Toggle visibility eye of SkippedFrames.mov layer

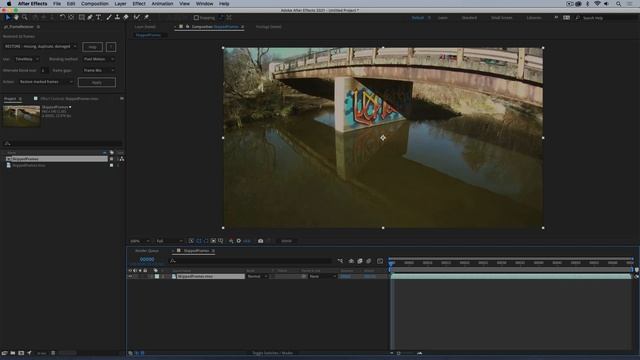pos(130,276)
